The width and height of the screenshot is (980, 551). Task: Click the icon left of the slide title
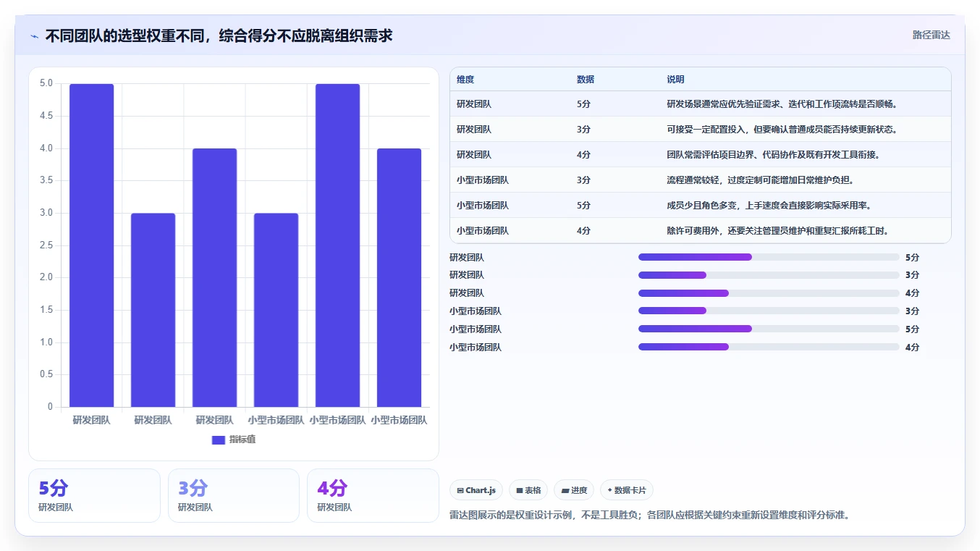pyautogui.click(x=35, y=35)
